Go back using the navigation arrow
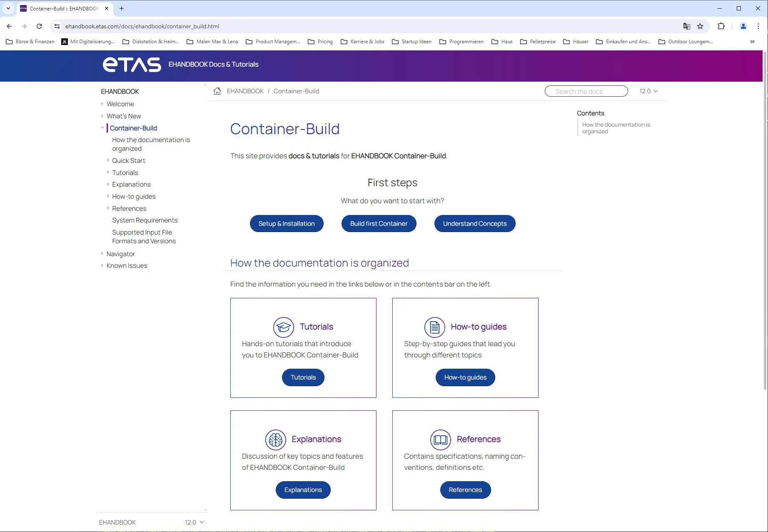This screenshot has height=532, width=768. coord(9,26)
